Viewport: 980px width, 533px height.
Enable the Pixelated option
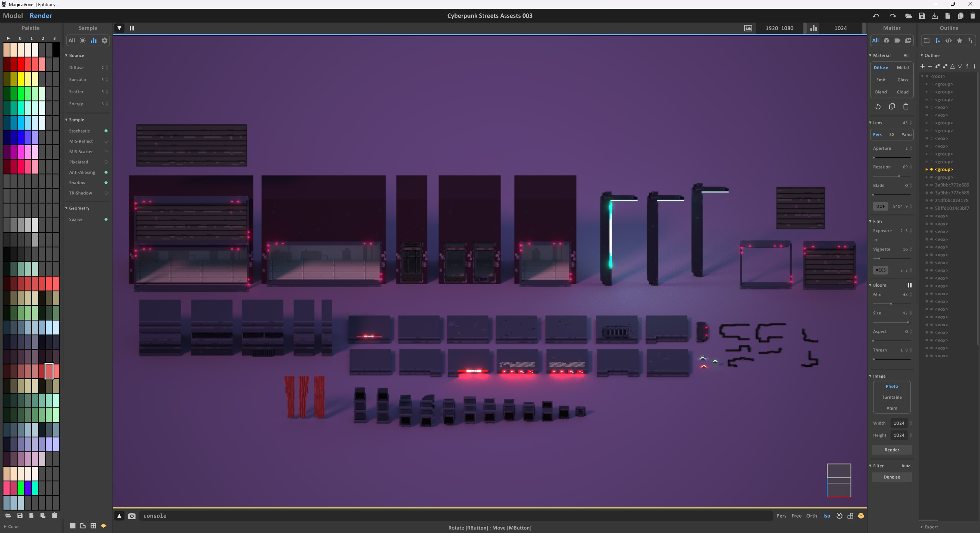(106, 162)
